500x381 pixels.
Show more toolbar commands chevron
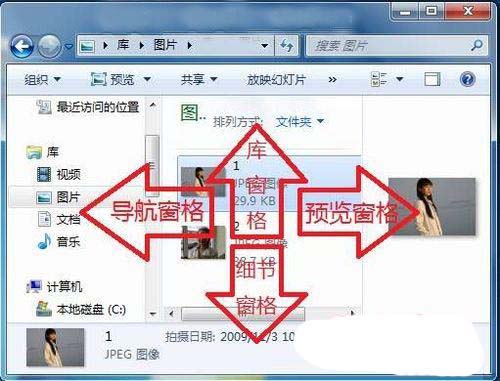tap(332, 80)
